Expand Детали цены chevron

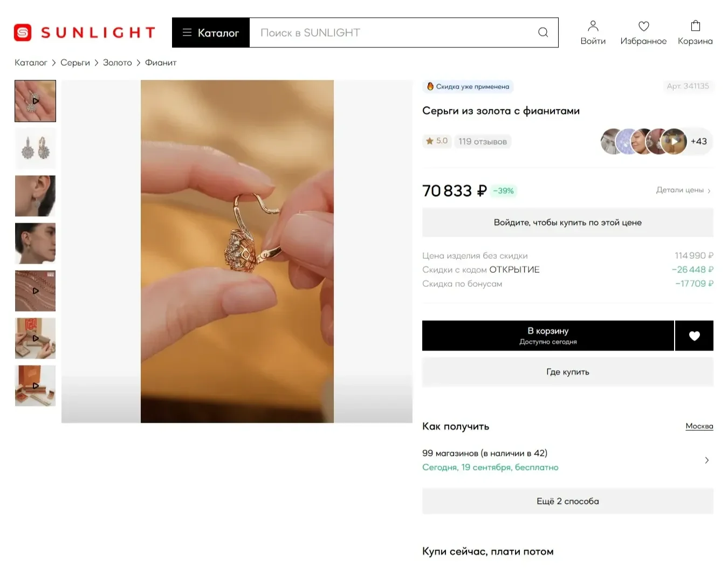click(709, 190)
